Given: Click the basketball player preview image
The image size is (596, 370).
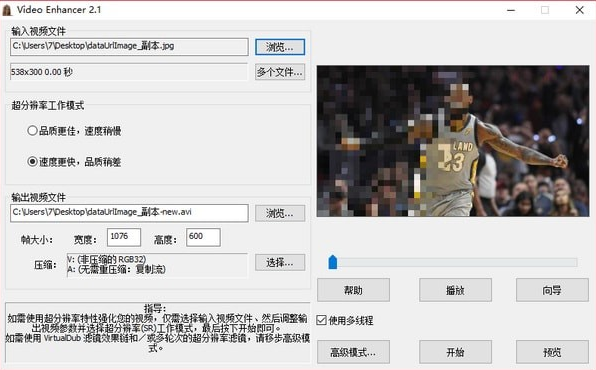Looking at the screenshot, I should tap(453, 141).
